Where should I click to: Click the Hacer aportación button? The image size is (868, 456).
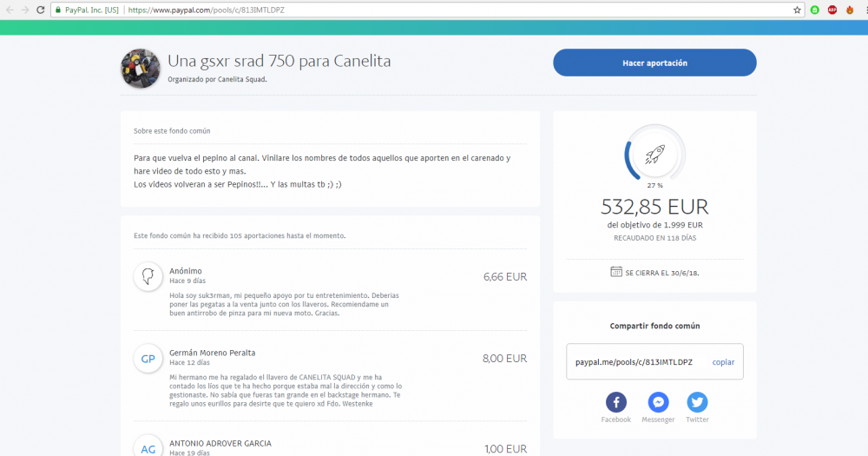coord(654,63)
